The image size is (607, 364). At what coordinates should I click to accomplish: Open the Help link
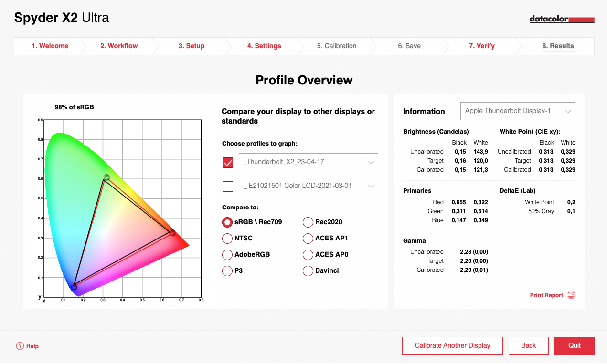(32, 346)
